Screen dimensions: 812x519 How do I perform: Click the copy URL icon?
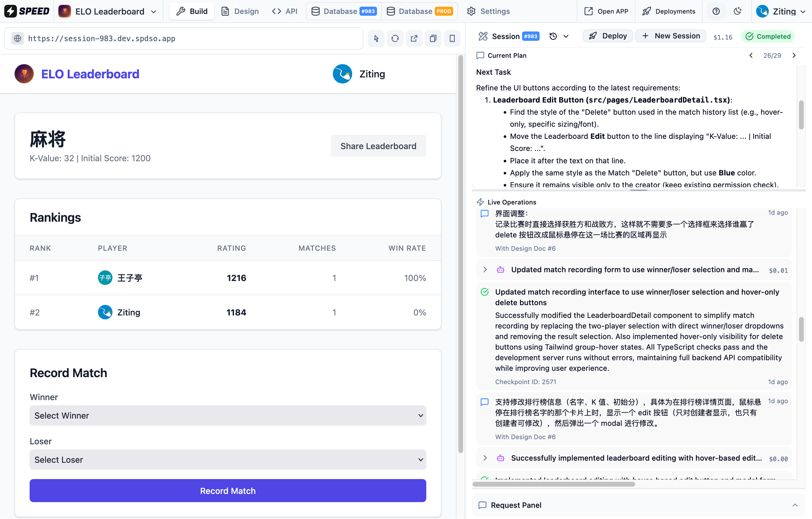click(433, 38)
